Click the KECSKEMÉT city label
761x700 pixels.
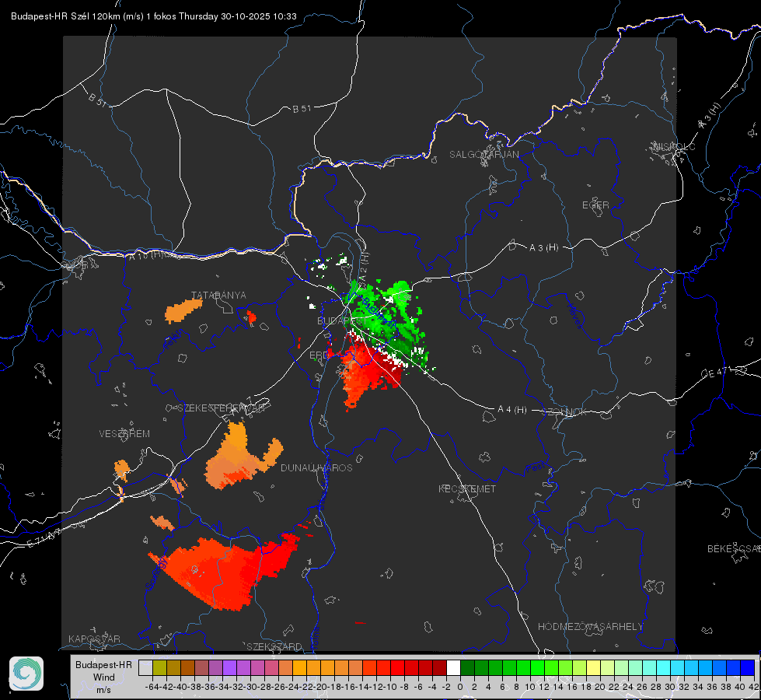[x=467, y=488]
